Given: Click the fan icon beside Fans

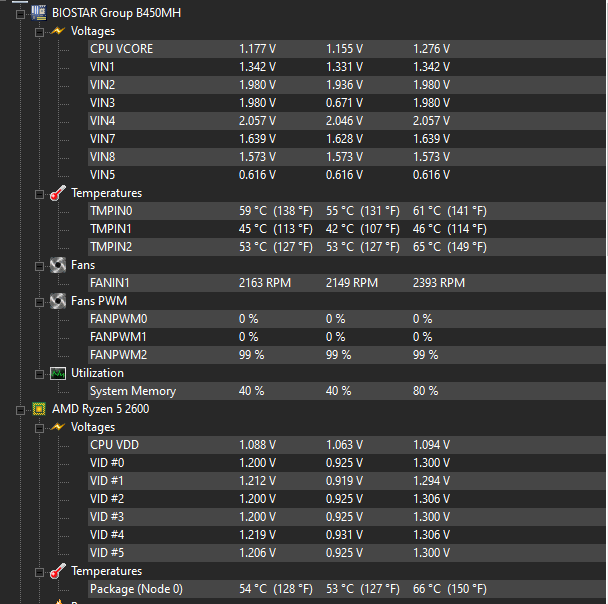Looking at the screenshot, I should [58, 265].
